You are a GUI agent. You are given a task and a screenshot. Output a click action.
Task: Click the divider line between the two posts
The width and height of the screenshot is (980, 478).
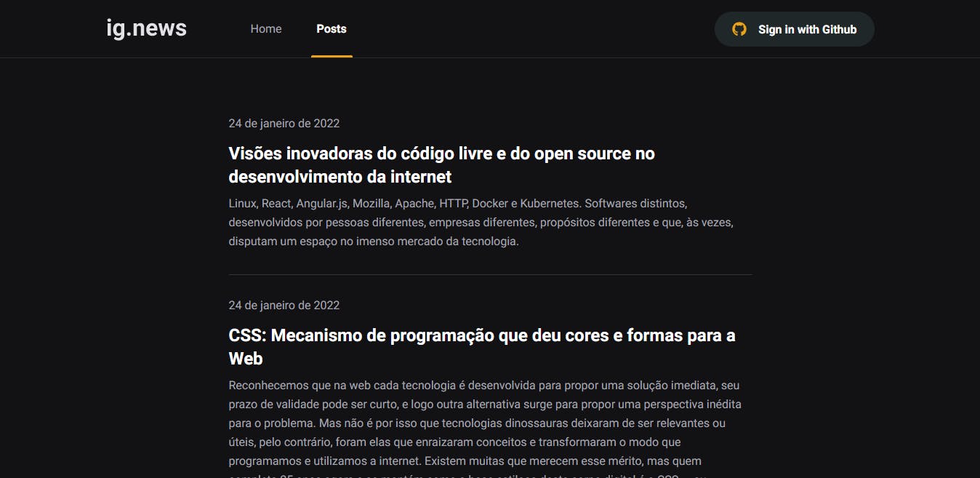(x=490, y=274)
